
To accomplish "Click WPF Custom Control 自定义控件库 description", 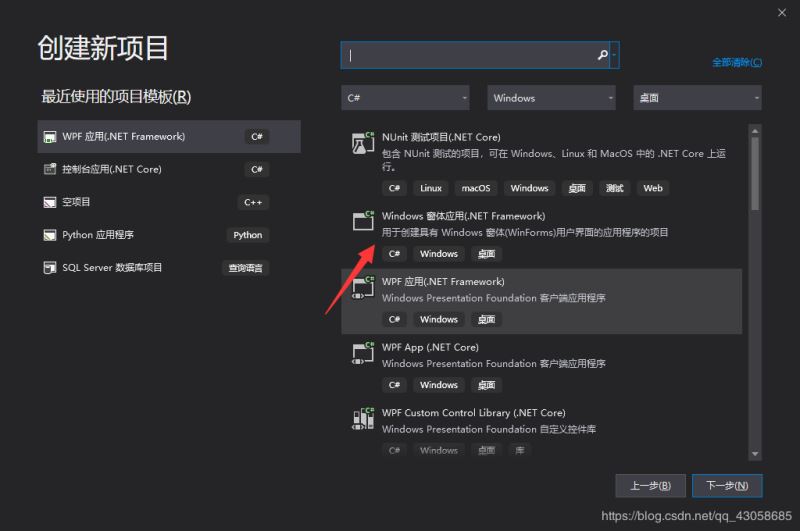I will click(x=489, y=429).
